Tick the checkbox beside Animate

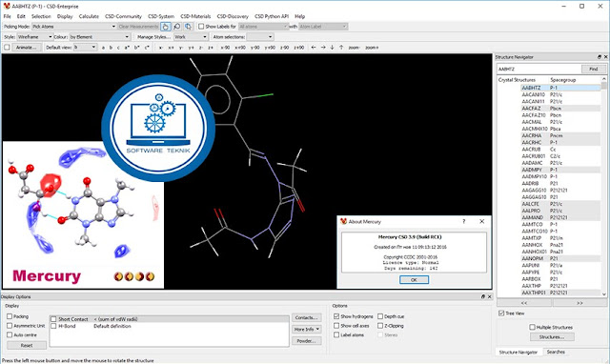pyautogui.click(x=7, y=47)
